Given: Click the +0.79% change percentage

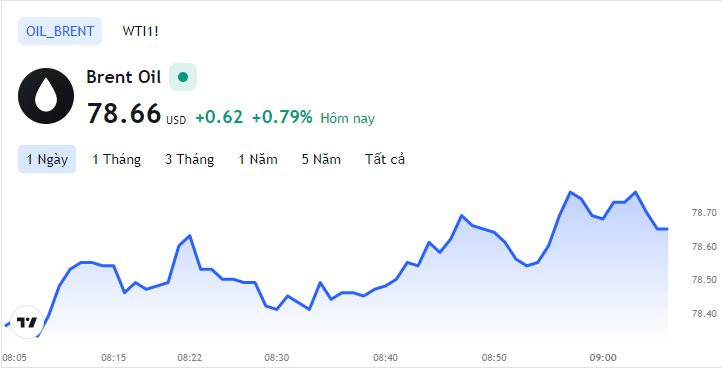Looking at the screenshot, I should click(282, 117).
